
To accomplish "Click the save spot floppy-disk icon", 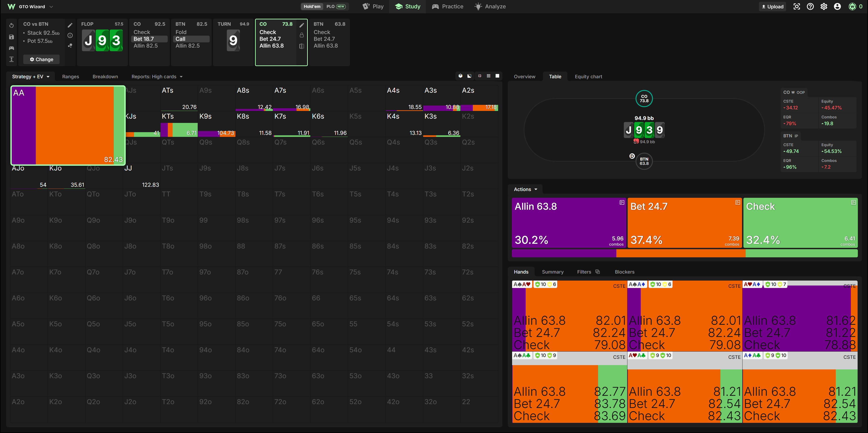I will click(x=12, y=37).
